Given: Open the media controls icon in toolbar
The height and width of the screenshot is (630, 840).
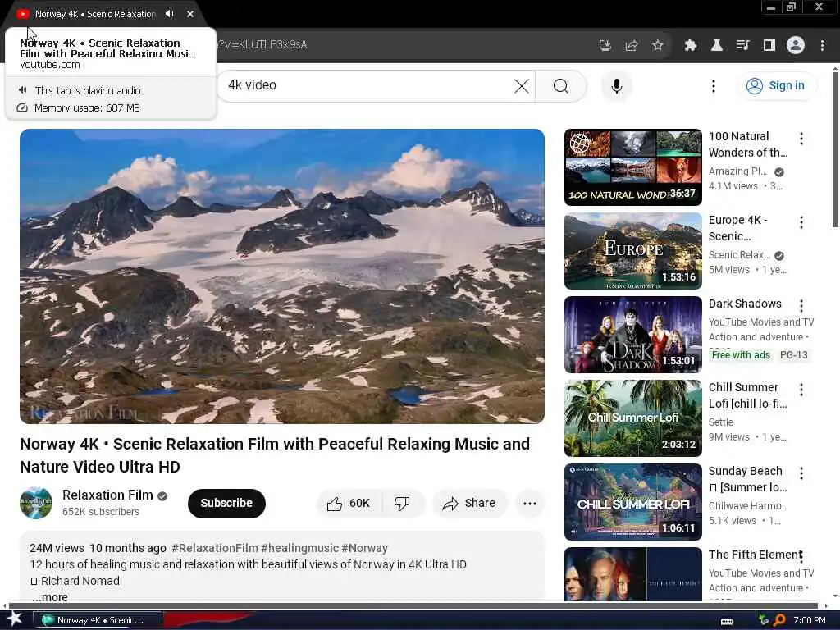Looking at the screenshot, I should pos(742,46).
